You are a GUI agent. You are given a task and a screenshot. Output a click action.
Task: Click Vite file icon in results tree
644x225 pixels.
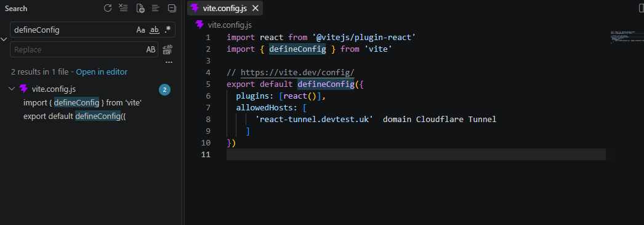(24, 89)
